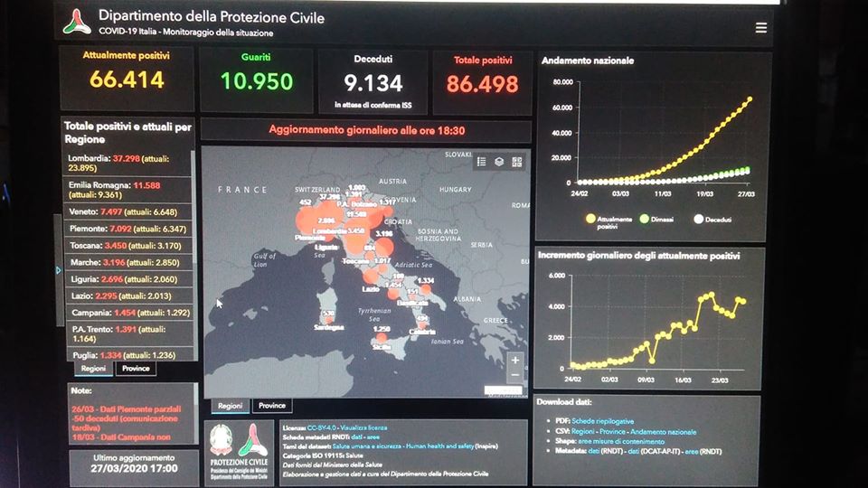Viewport: 868px width, 488px height.
Task: Click the final point of Incremento giornaliero chart
Action: click(x=743, y=302)
